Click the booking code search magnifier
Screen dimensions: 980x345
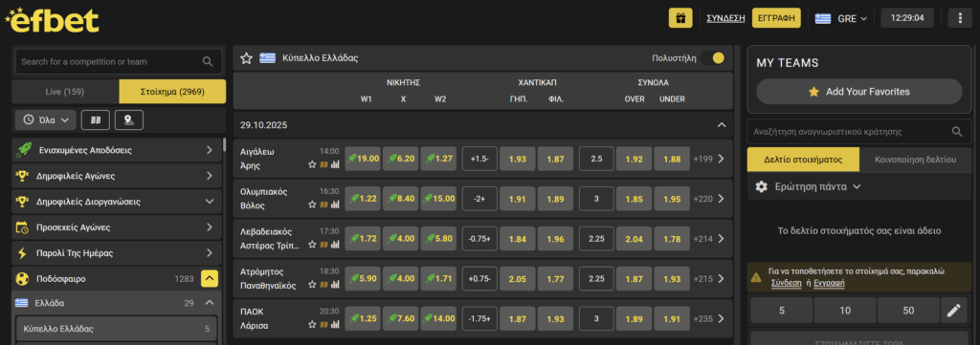pos(957,132)
